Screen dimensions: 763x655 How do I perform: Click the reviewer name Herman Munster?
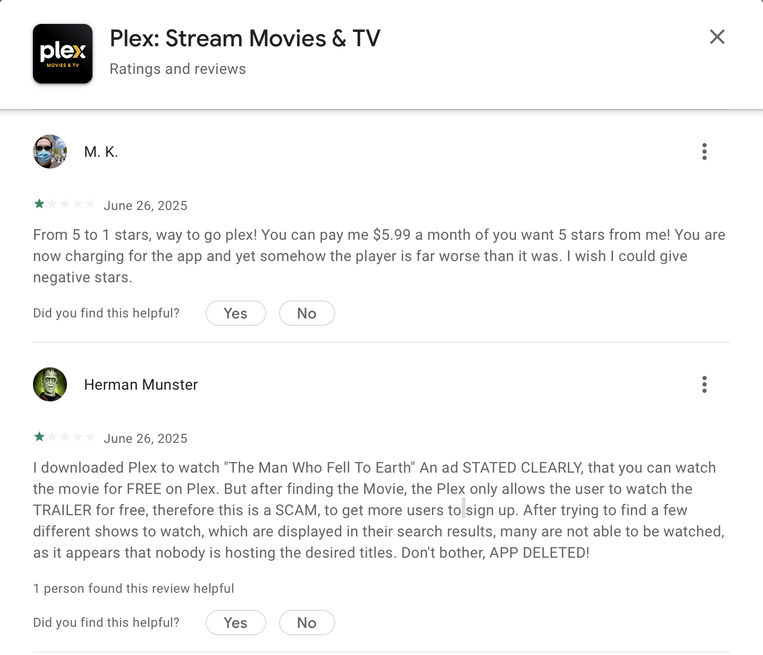pyautogui.click(x=141, y=385)
